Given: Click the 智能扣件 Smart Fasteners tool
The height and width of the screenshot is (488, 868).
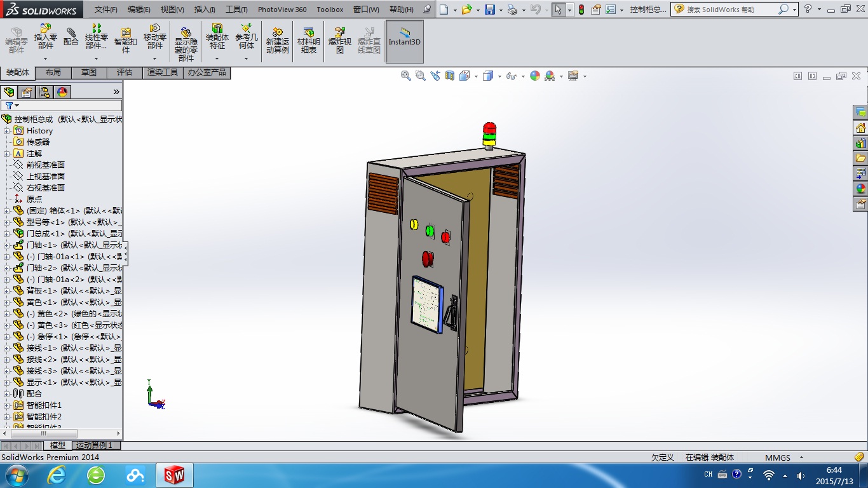Looking at the screenshot, I should pyautogui.click(x=126, y=40).
